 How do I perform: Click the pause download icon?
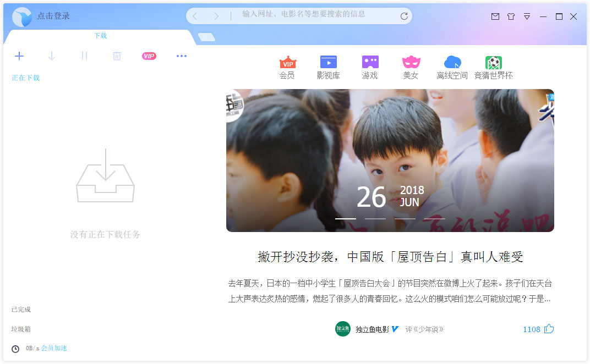[x=84, y=56]
